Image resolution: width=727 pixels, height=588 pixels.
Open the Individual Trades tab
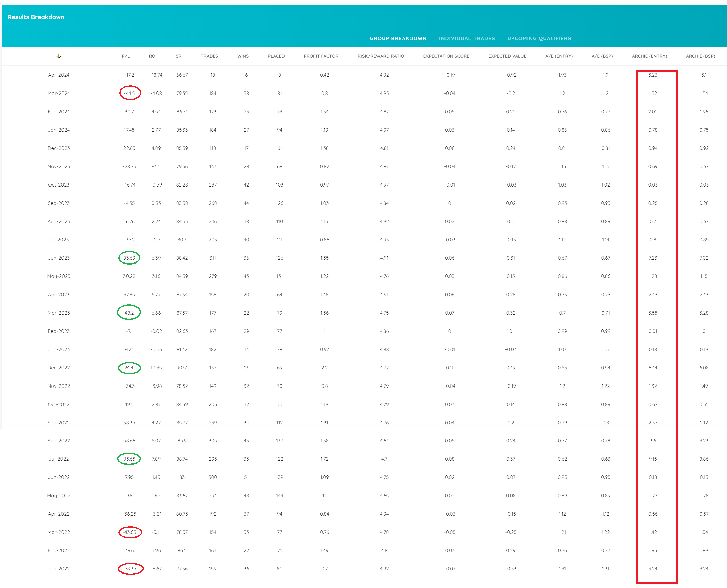[467, 38]
